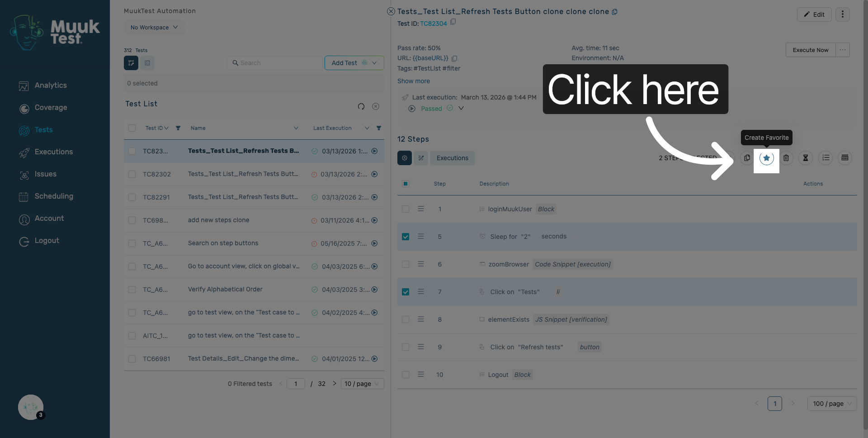
Task: Click the drag handle of step 6
Action: pos(421,264)
